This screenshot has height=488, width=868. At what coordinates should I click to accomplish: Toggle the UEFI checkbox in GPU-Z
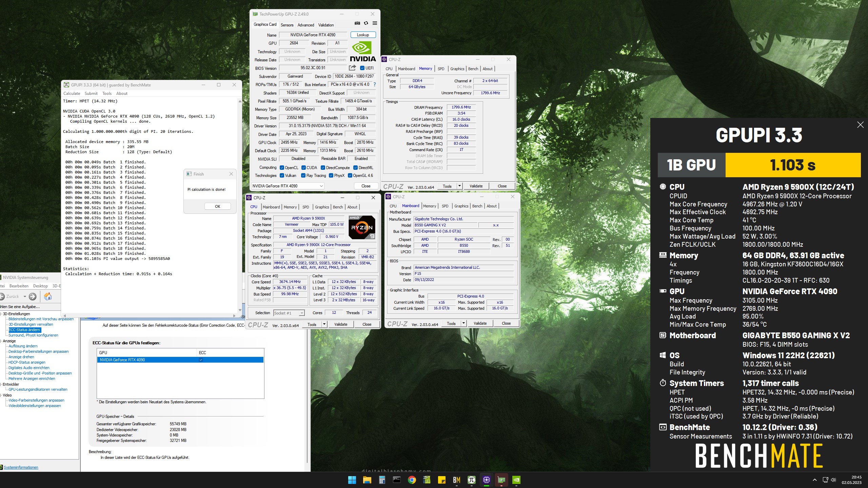362,68
